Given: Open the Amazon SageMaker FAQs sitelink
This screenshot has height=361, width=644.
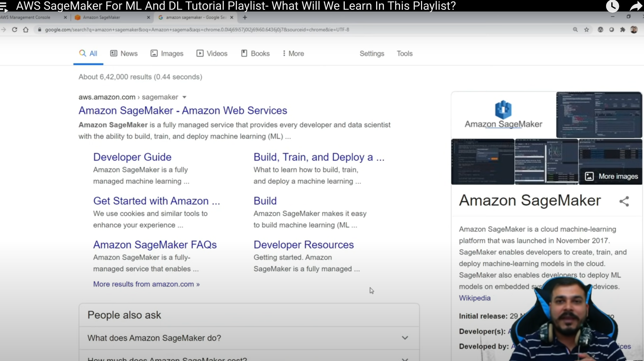Looking at the screenshot, I should [155, 245].
